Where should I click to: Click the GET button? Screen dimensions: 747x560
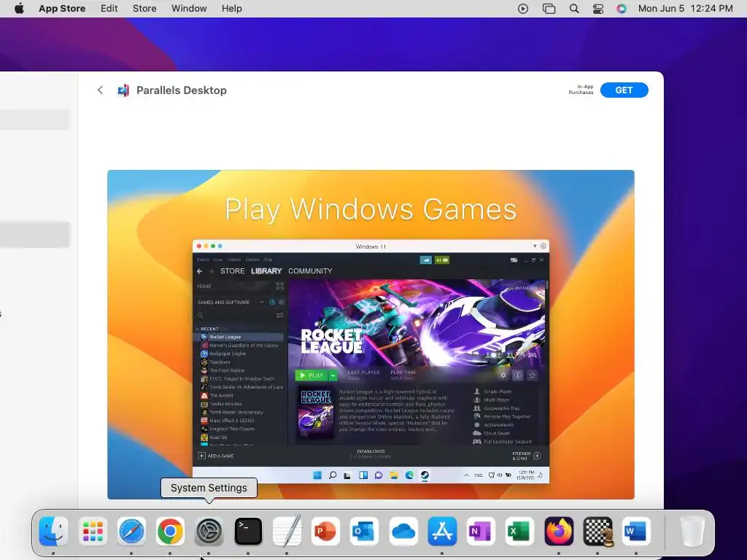[624, 90]
